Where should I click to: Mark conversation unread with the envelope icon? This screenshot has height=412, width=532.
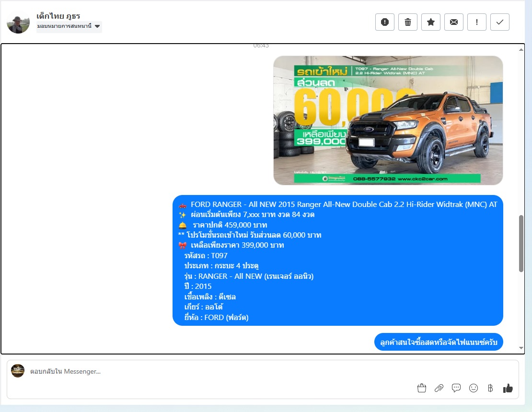pyautogui.click(x=453, y=22)
